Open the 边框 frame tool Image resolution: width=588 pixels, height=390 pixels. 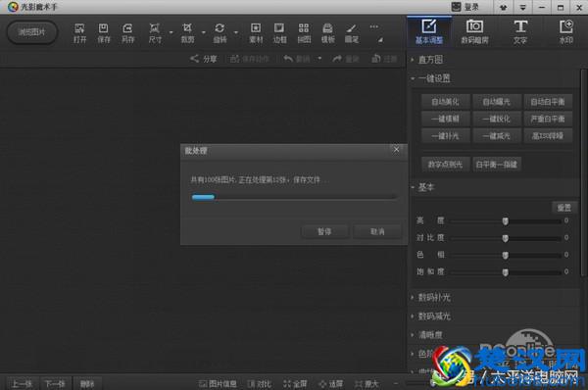[x=279, y=28]
